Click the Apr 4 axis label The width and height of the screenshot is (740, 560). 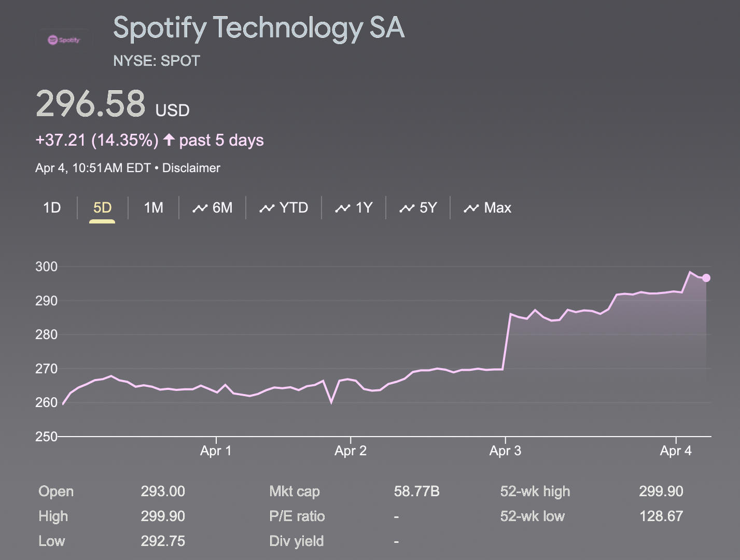(676, 451)
